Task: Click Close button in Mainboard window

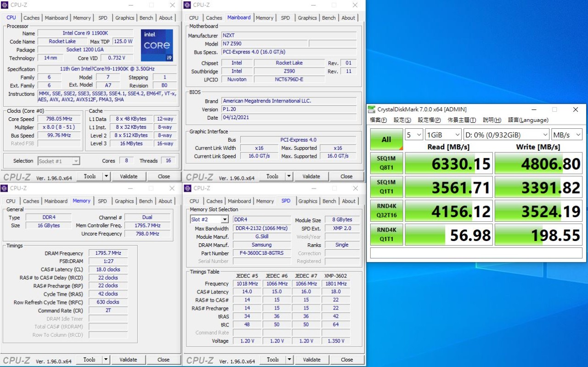Action: point(346,176)
